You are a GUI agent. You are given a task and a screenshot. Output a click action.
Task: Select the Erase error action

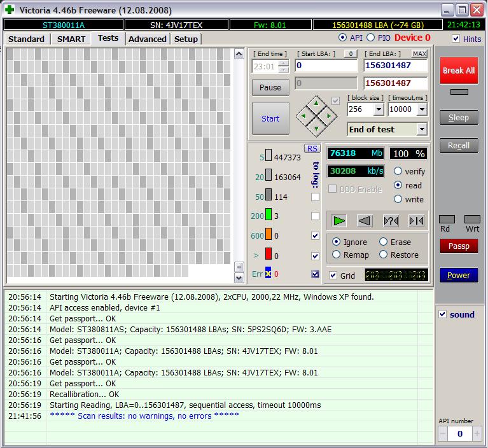coord(383,242)
